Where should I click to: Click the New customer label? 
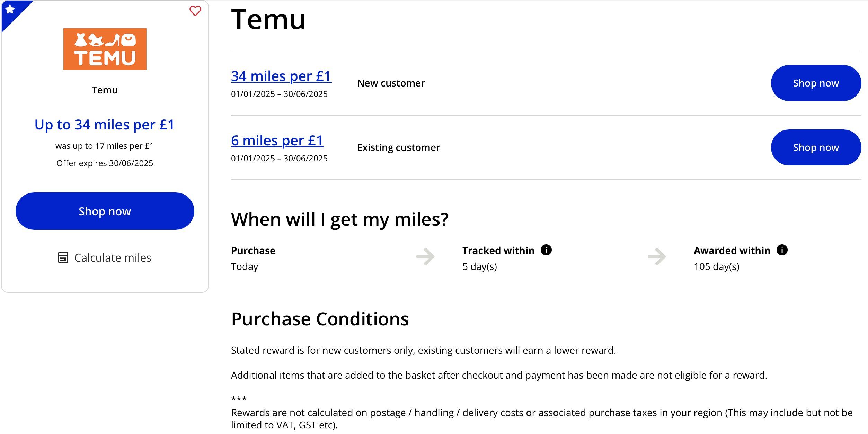click(391, 83)
